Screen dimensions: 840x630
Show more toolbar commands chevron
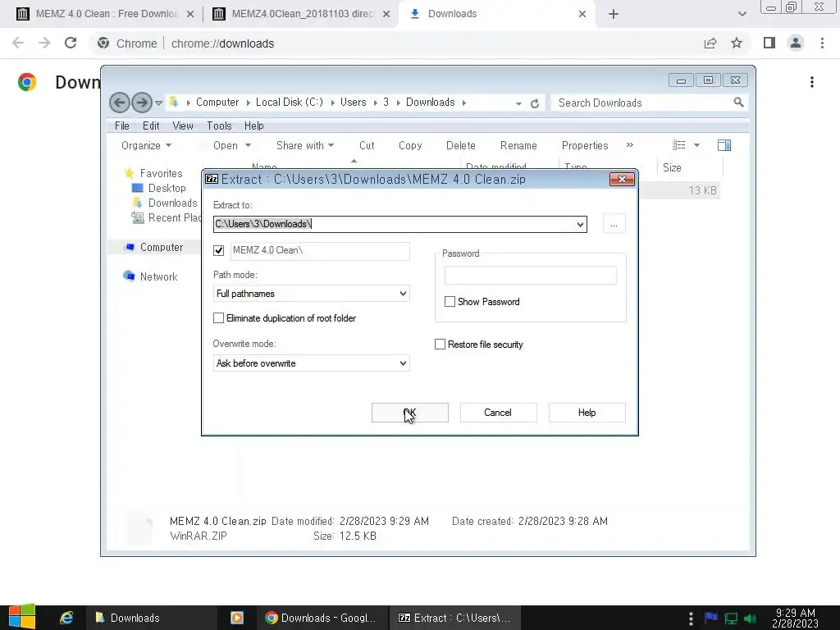pyautogui.click(x=630, y=145)
